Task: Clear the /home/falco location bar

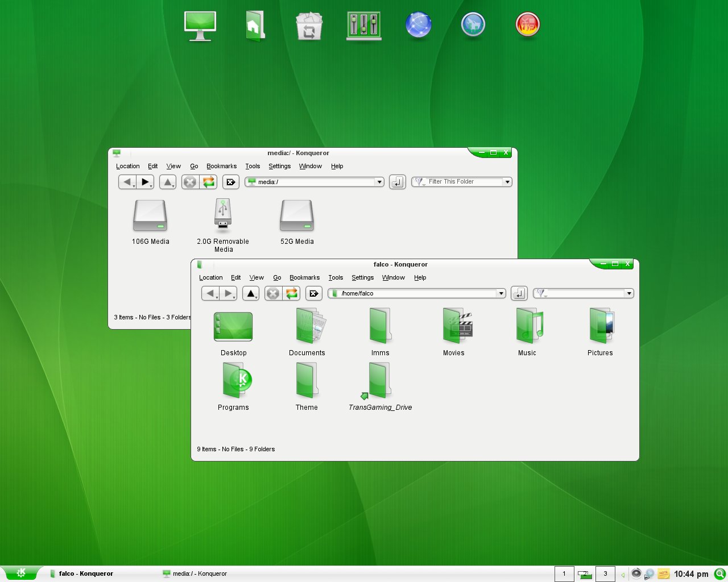Action: click(x=314, y=293)
